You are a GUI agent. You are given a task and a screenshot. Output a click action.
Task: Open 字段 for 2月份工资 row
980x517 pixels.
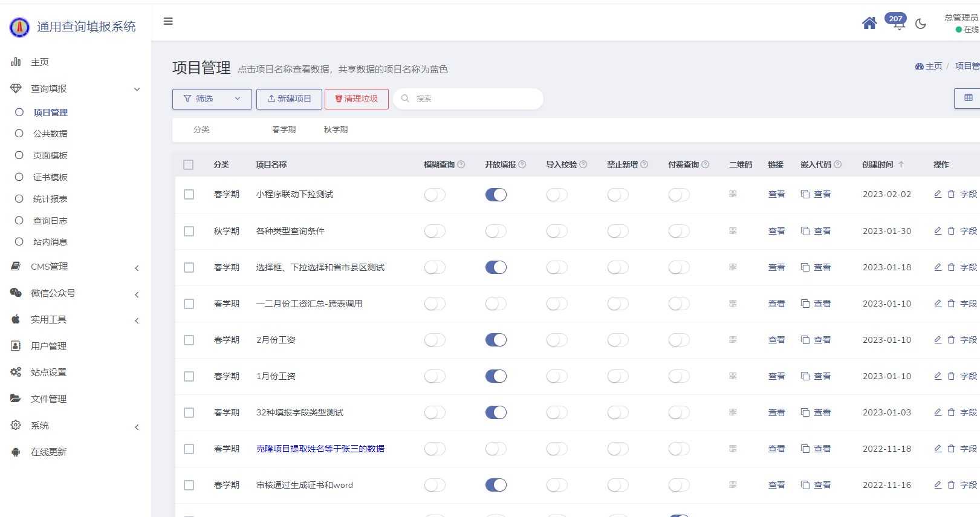(969, 340)
